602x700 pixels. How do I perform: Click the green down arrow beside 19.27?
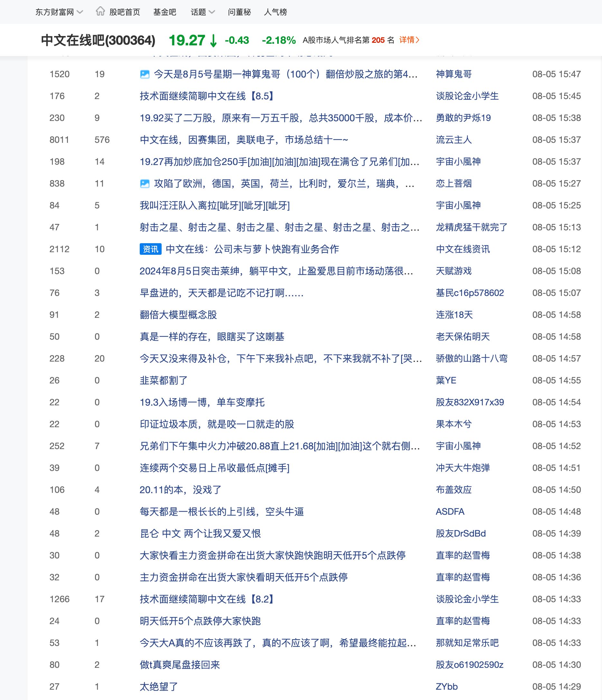point(213,41)
